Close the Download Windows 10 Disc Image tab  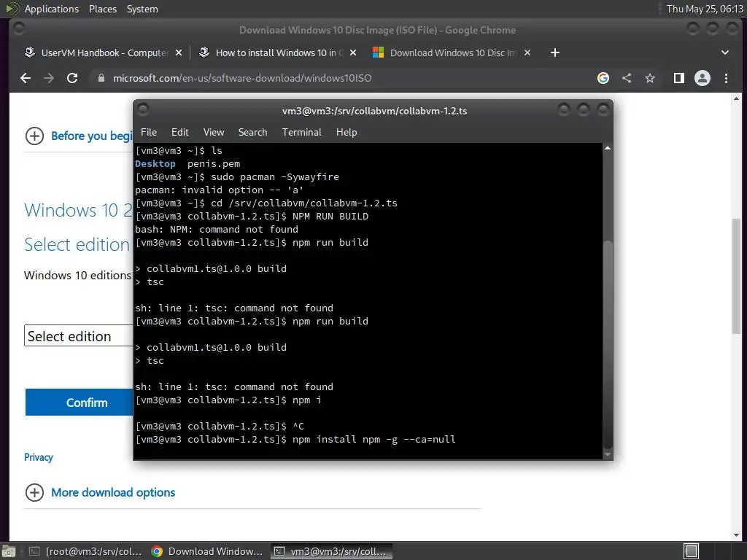point(527,52)
